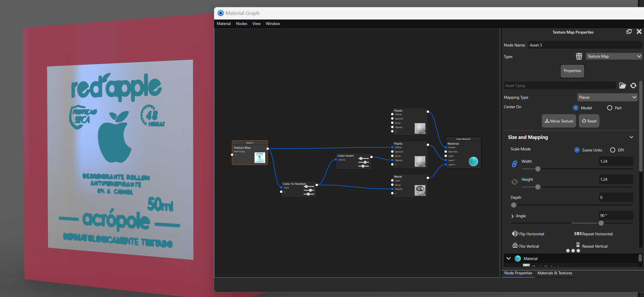This screenshot has width=644, height=297.
Task: Select the Color Invert node title
Action: point(346,156)
